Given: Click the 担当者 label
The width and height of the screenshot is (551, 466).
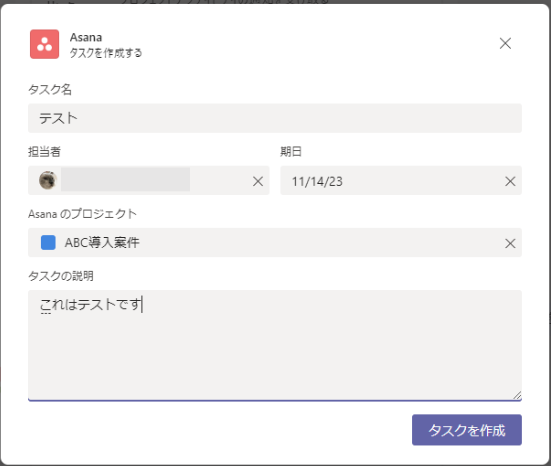Looking at the screenshot, I should click(x=45, y=152).
